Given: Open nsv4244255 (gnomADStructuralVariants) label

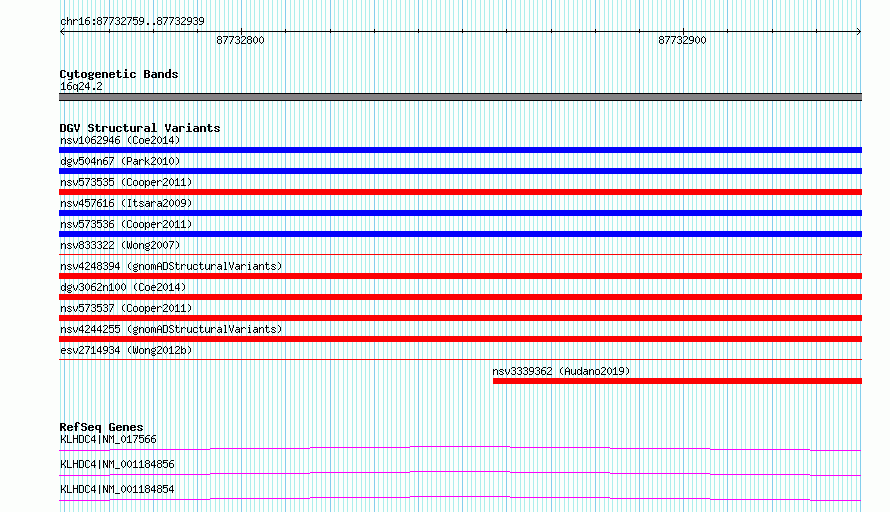Looking at the screenshot, I should (x=171, y=329).
